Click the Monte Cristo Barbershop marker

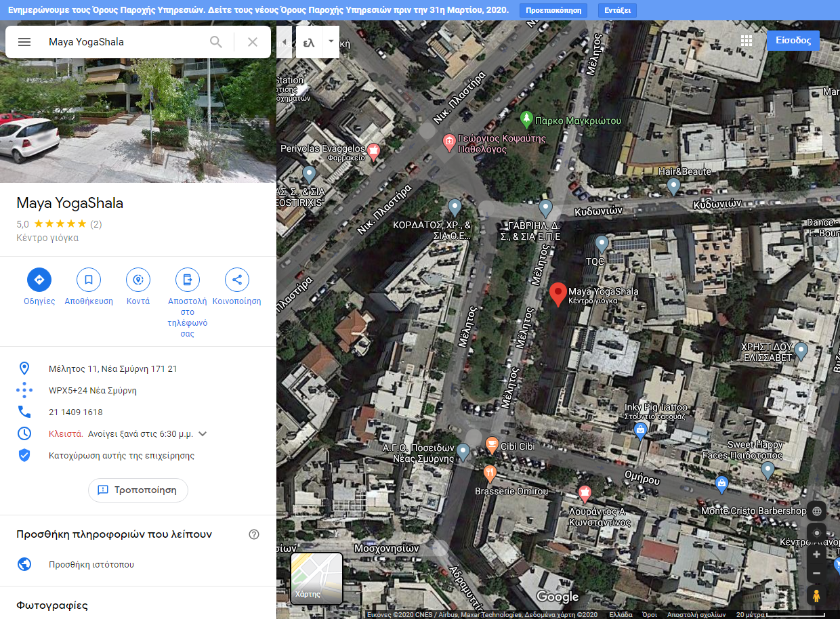pyautogui.click(x=722, y=484)
